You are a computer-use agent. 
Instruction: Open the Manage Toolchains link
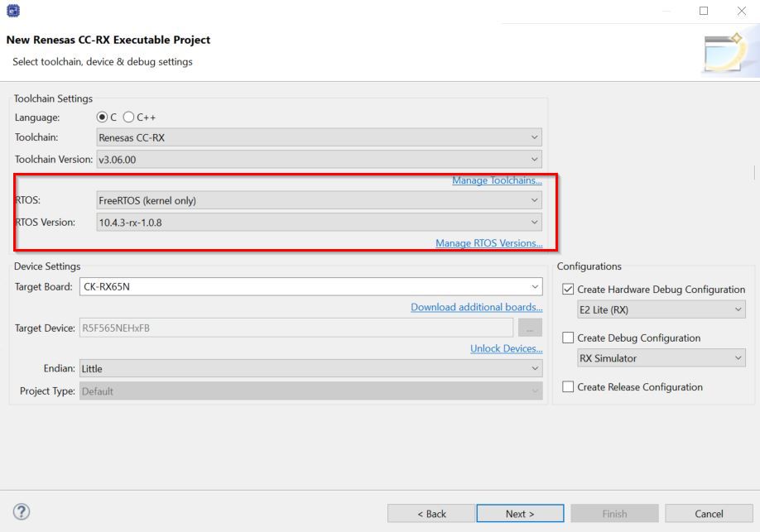497,180
